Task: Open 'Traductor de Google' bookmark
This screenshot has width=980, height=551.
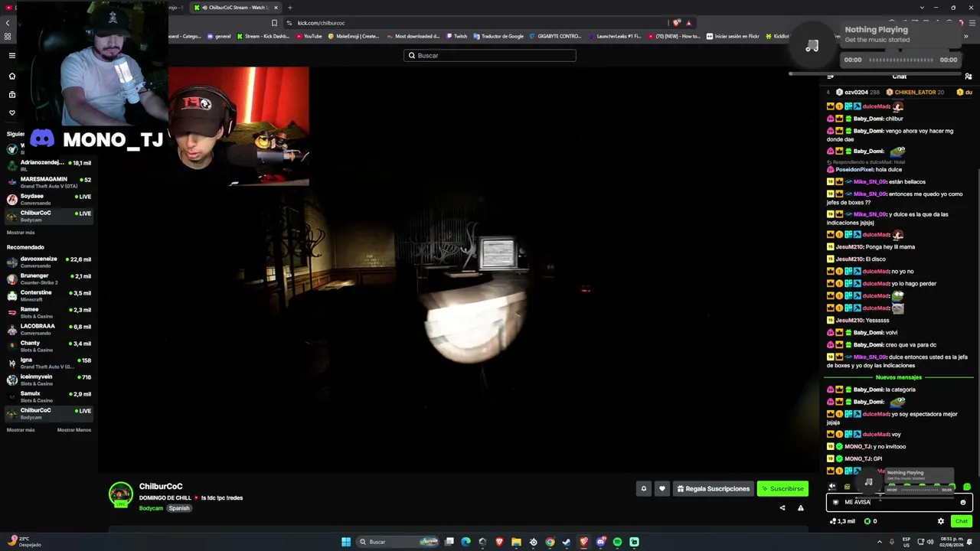Action: [x=498, y=36]
